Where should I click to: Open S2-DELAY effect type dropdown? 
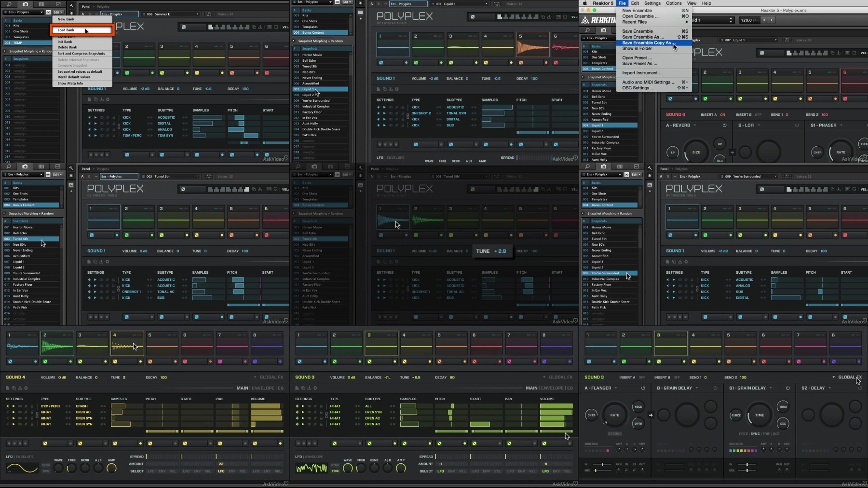click(x=829, y=388)
